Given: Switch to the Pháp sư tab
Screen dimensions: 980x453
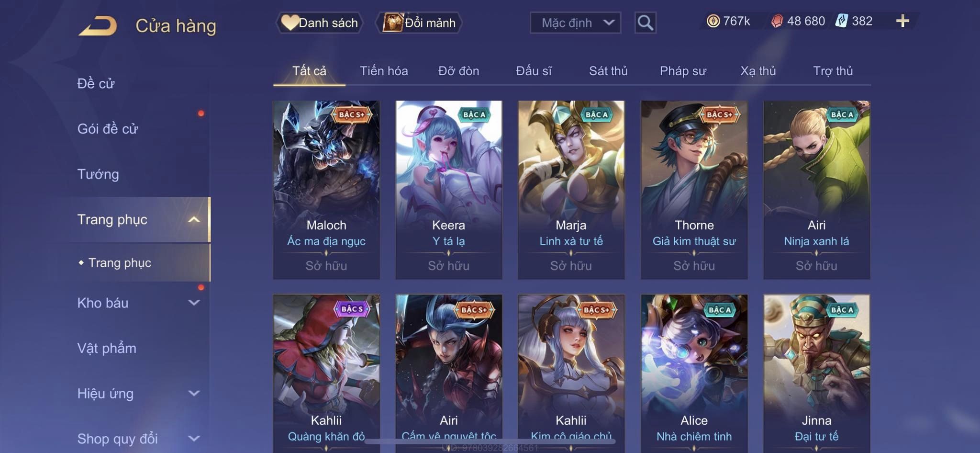Looking at the screenshot, I should point(683,71).
